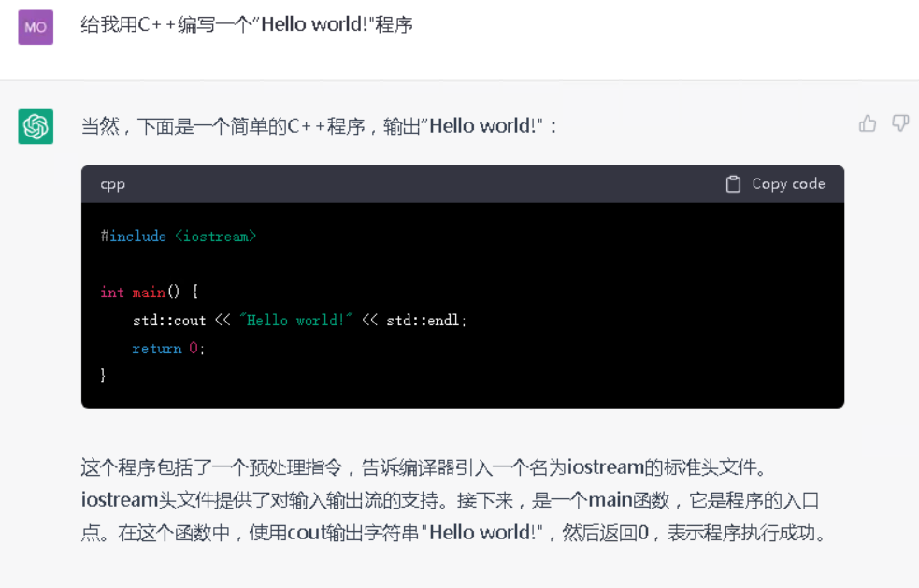Click the last explanation line mentioning cout

(x=453, y=533)
